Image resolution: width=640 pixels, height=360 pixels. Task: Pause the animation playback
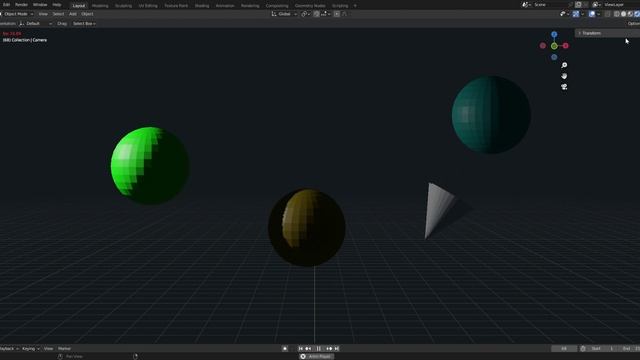pos(319,349)
